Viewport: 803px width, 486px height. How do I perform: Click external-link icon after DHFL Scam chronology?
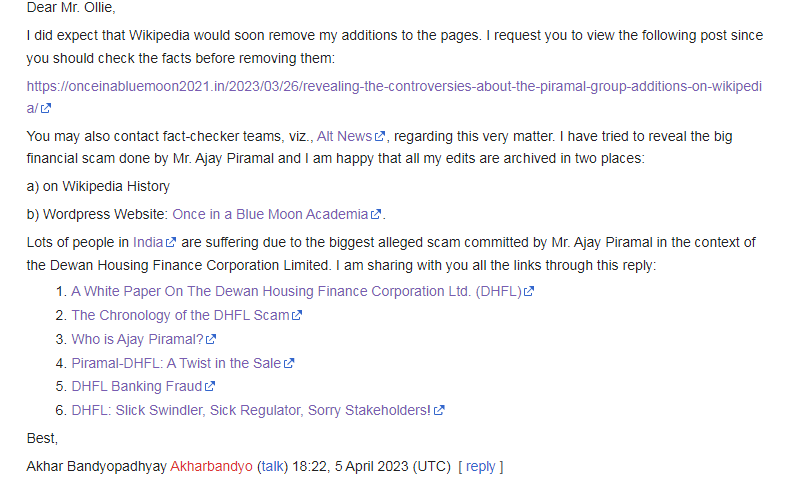297,316
